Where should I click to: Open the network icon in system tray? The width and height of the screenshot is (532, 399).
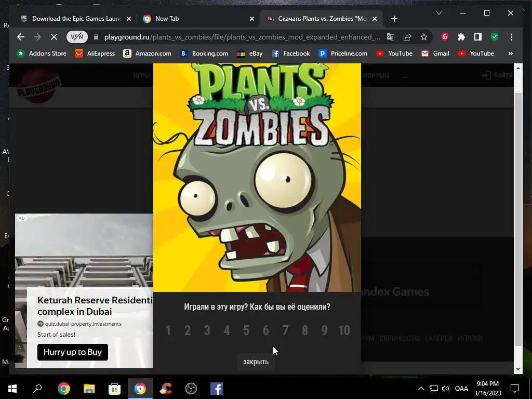[434, 389]
